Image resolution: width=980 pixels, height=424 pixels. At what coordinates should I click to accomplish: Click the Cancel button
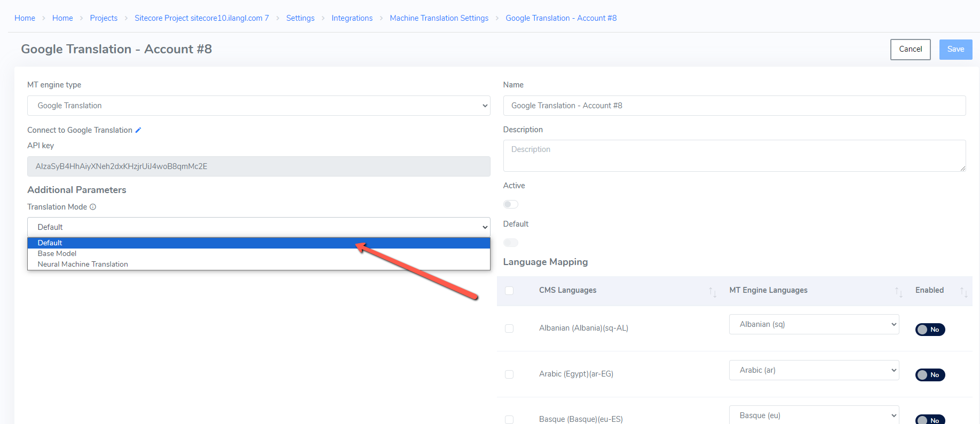(x=911, y=49)
